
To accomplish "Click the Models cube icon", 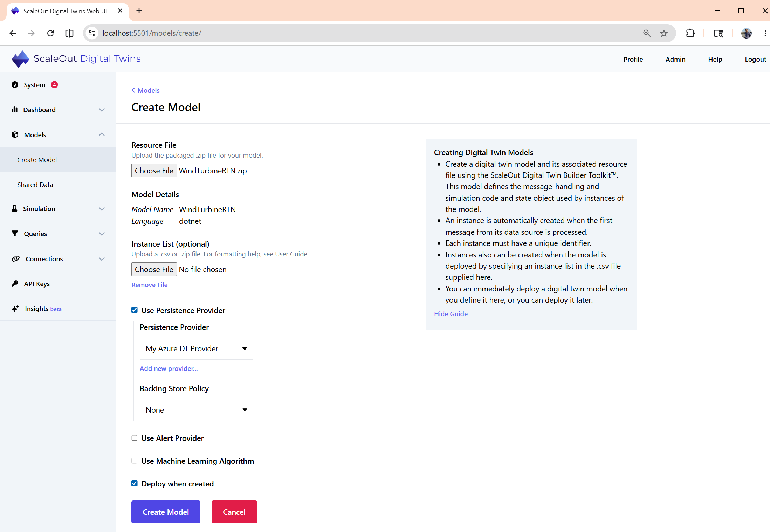I will click(15, 135).
